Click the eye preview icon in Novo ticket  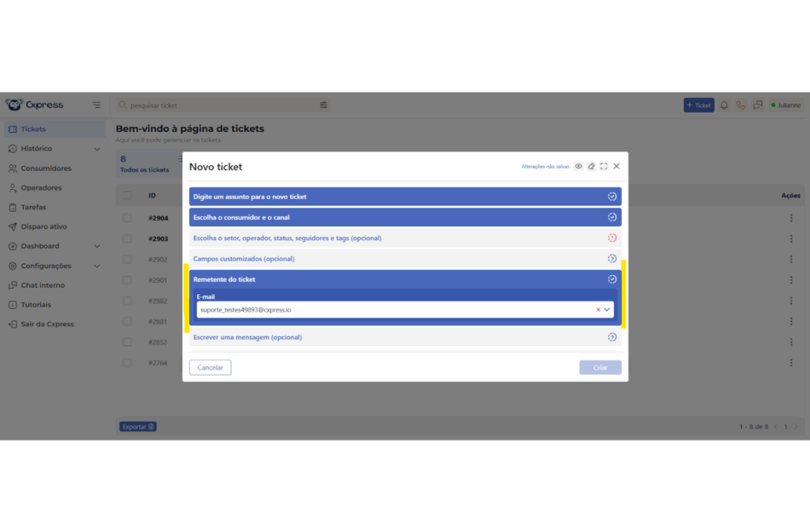click(x=578, y=167)
